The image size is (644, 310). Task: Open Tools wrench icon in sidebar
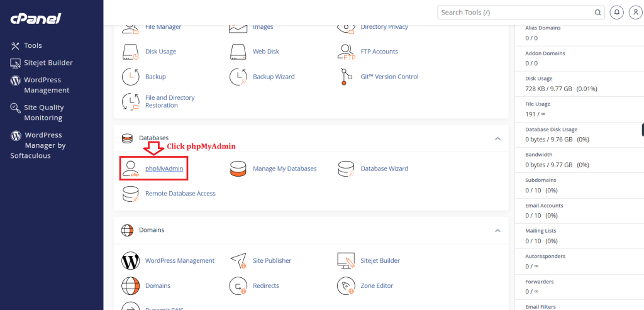point(15,45)
